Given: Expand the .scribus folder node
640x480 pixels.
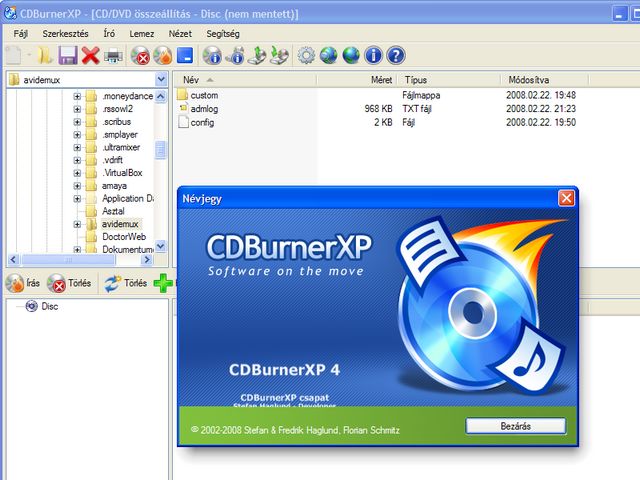Looking at the screenshot, I should (x=77, y=122).
